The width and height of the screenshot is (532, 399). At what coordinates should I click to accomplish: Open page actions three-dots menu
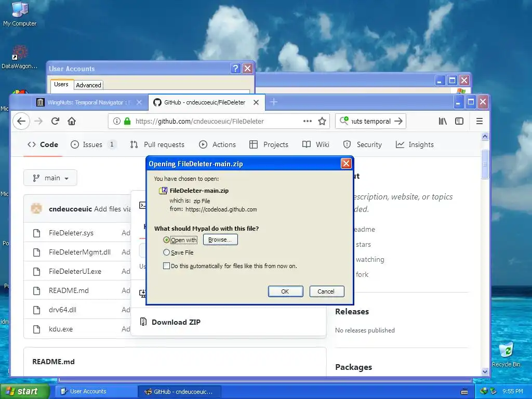click(308, 121)
